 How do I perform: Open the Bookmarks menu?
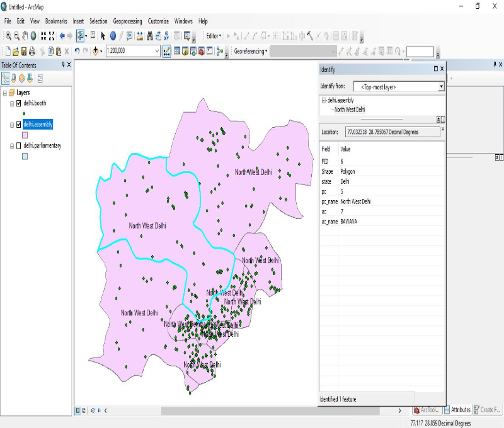pyautogui.click(x=56, y=21)
